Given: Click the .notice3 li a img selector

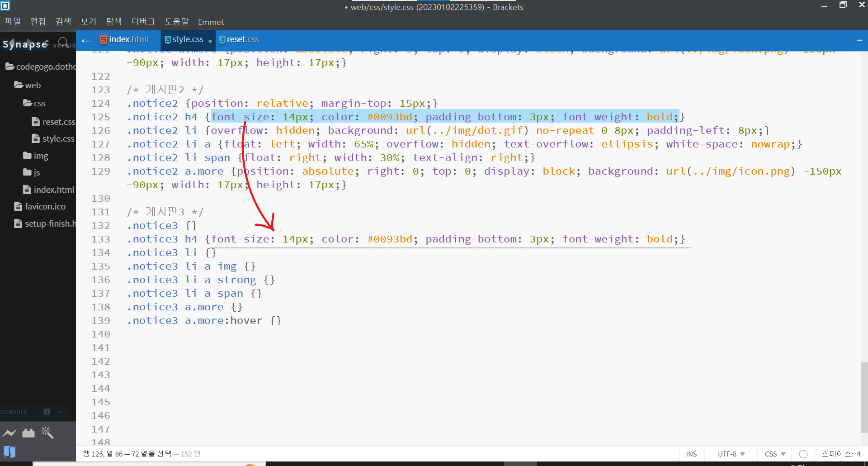Looking at the screenshot, I should [182, 266].
